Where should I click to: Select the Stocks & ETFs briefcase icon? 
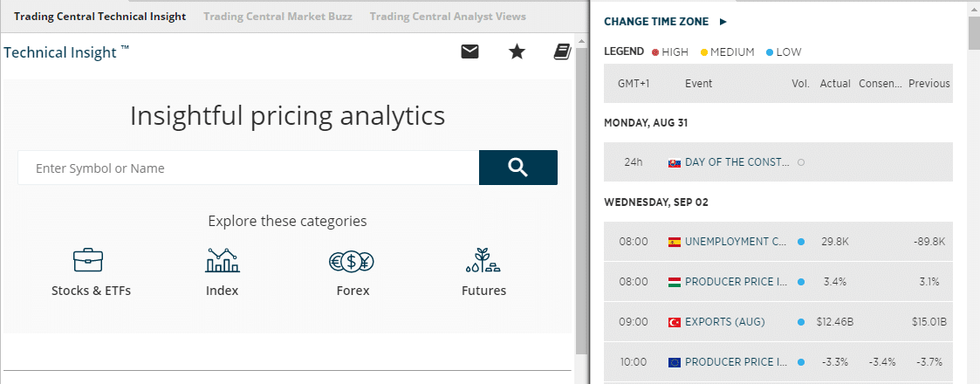click(x=88, y=259)
